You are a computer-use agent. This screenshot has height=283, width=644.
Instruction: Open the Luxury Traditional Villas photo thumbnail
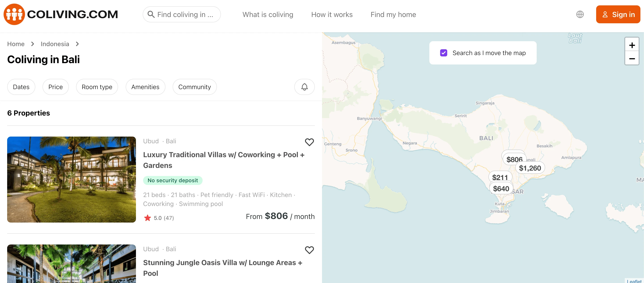[x=72, y=179]
